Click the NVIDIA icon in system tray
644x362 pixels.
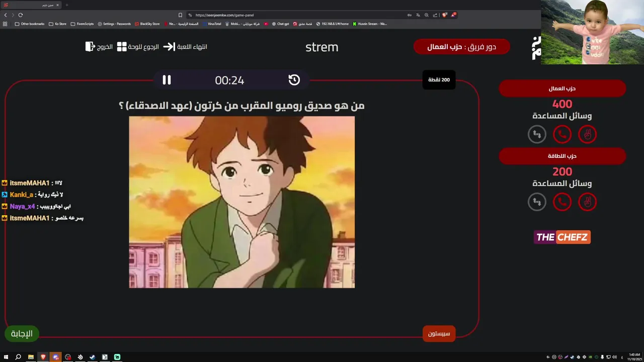590,357
